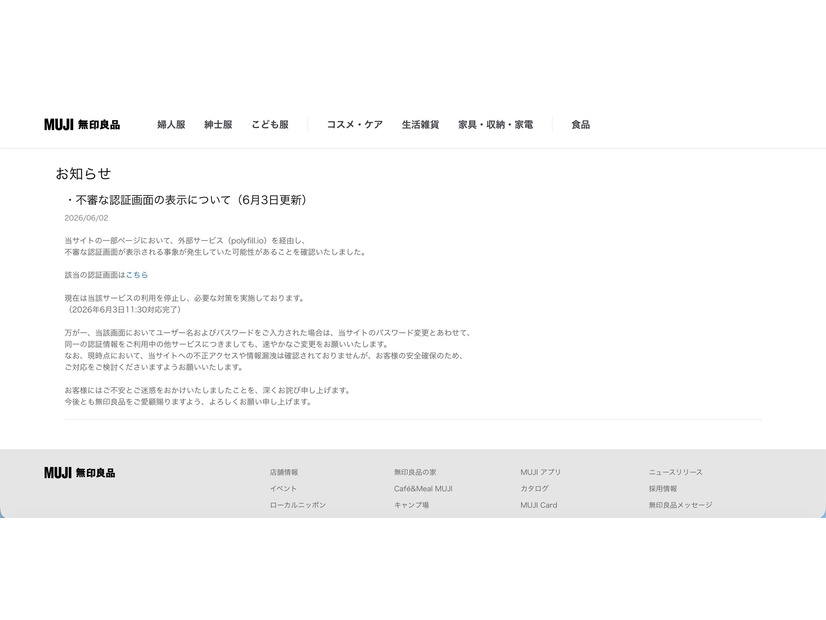826x620 pixels.
Task: Open the Café&Meal MUJI footer link
Action: coord(423,489)
